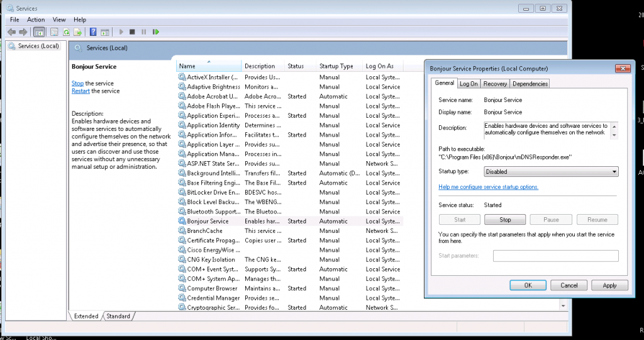Click the description box scroll up arrow

pyautogui.click(x=614, y=126)
